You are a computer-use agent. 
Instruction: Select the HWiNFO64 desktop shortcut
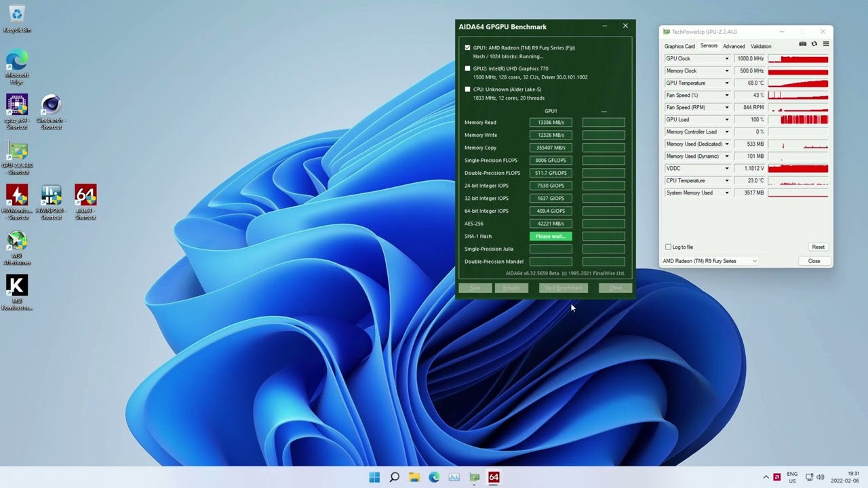click(51, 202)
